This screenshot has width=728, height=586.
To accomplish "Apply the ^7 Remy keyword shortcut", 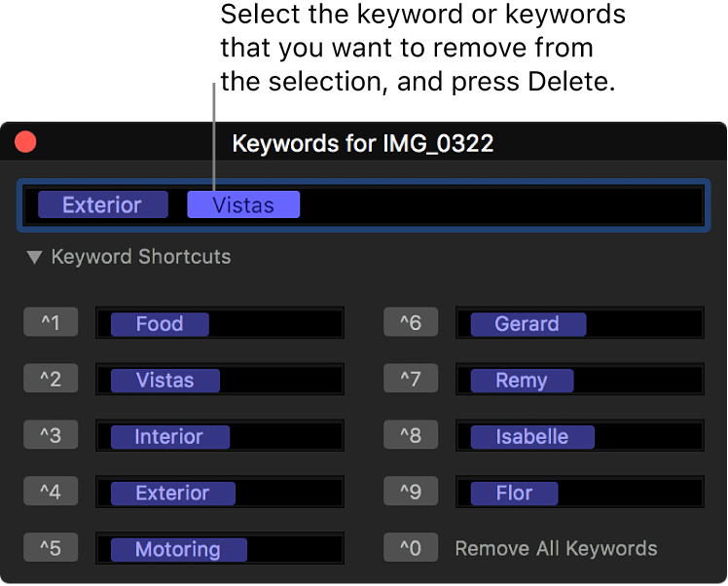I will tap(410, 380).
